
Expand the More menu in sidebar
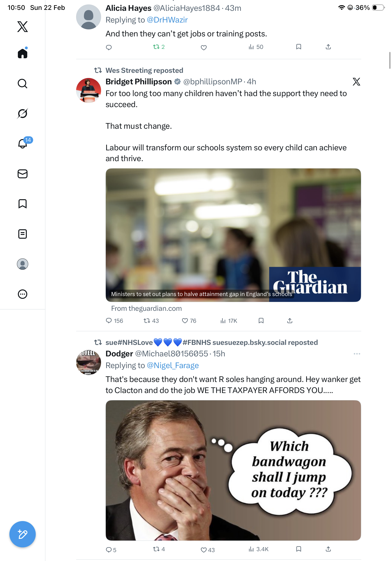pyautogui.click(x=23, y=294)
